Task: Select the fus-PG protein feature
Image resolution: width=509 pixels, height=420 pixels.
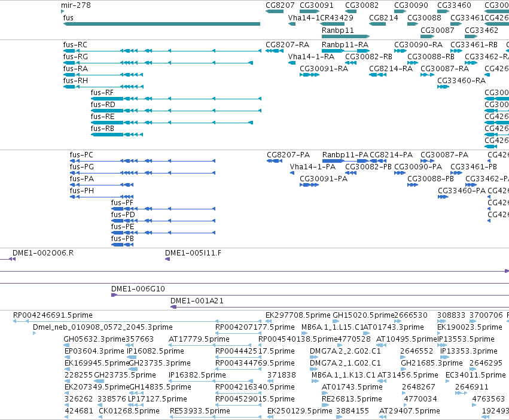Action: (142, 173)
